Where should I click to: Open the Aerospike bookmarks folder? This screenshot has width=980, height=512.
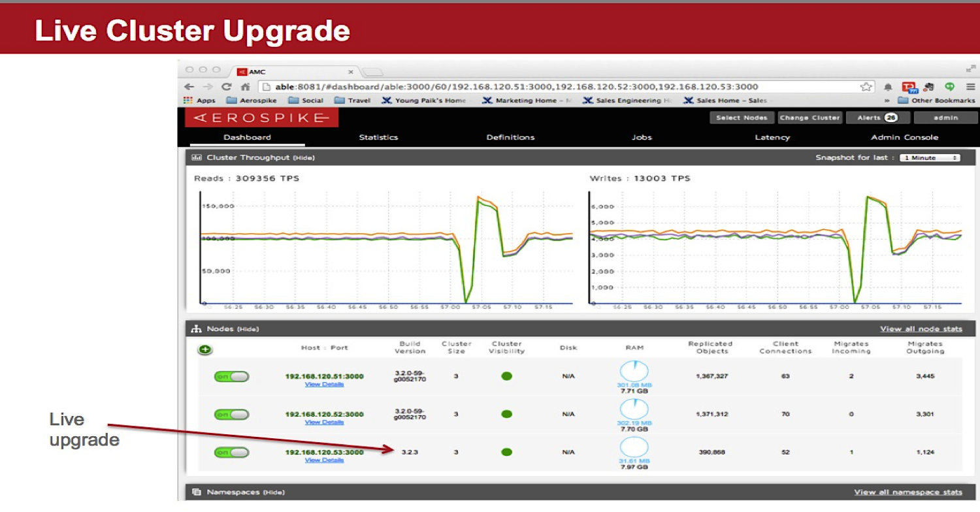252,101
